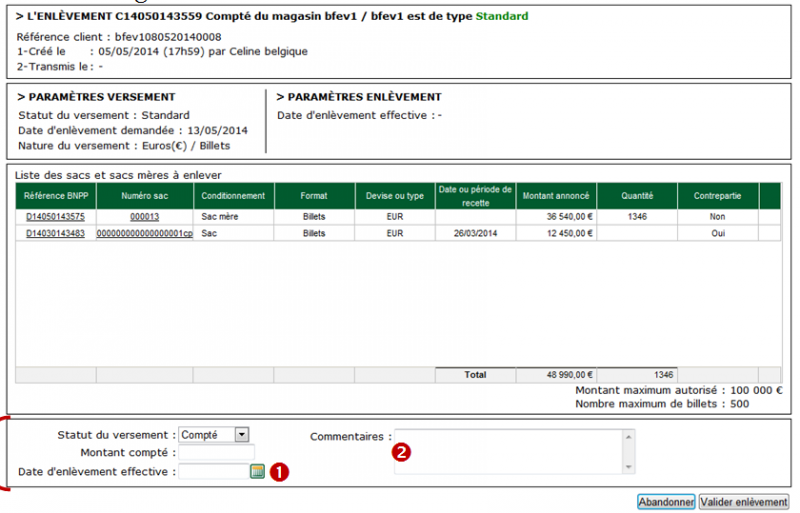Open the reference link D14050143575

click(56, 217)
